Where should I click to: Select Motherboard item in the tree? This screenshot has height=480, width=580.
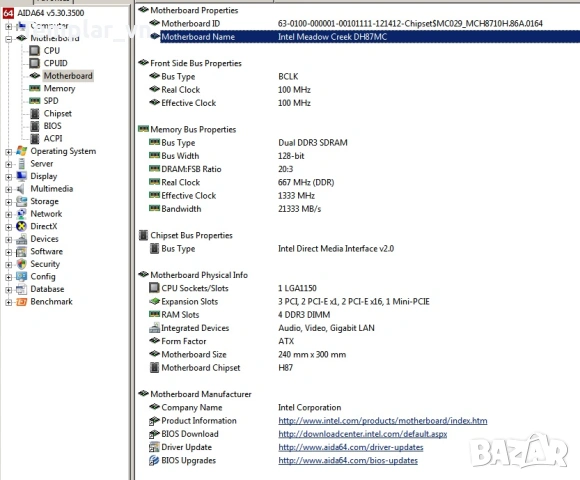pyautogui.click(x=68, y=75)
